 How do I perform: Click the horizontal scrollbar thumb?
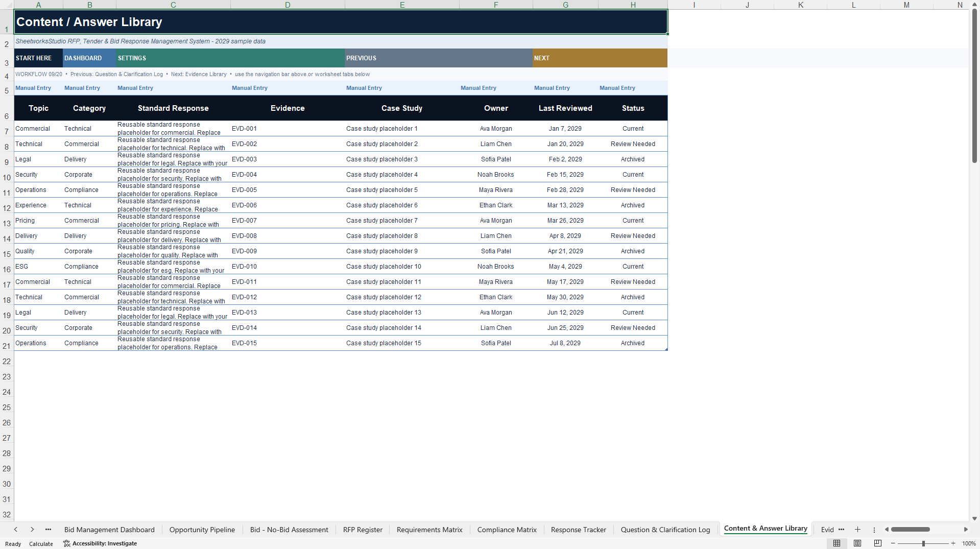tap(911, 530)
